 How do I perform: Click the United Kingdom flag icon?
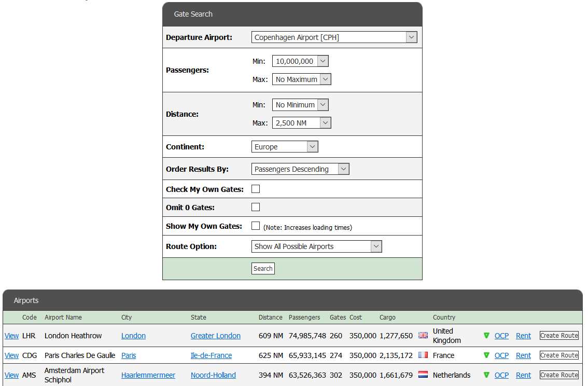tap(423, 335)
